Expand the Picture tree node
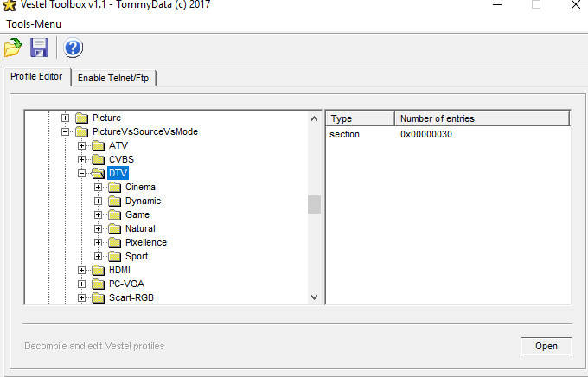 point(65,118)
